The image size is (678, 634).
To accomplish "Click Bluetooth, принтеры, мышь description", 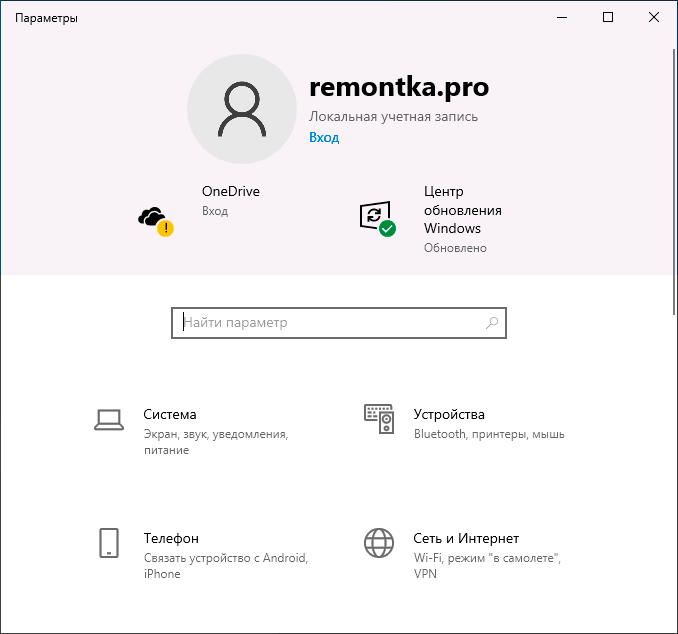I will (x=489, y=434).
